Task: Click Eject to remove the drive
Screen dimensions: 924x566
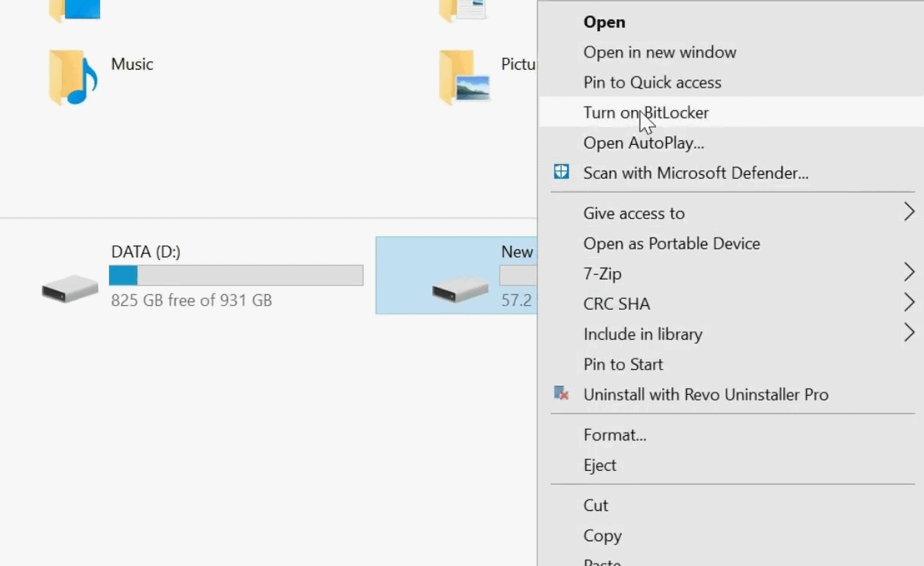Action: pos(600,465)
